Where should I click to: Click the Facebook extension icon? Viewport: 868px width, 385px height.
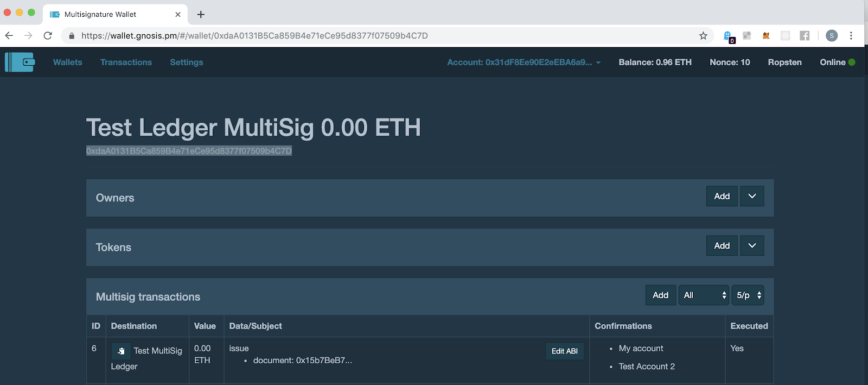[805, 36]
